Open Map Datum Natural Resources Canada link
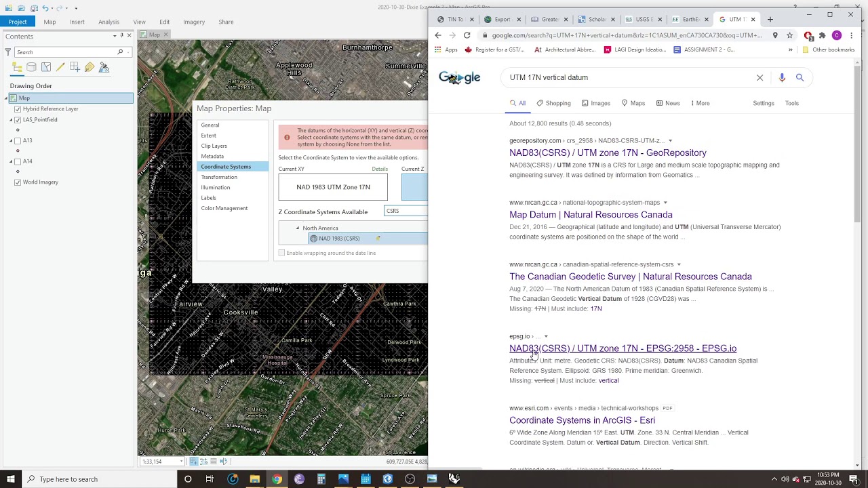The width and height of the screenshot is (868, 488). [x=591, y=215]
